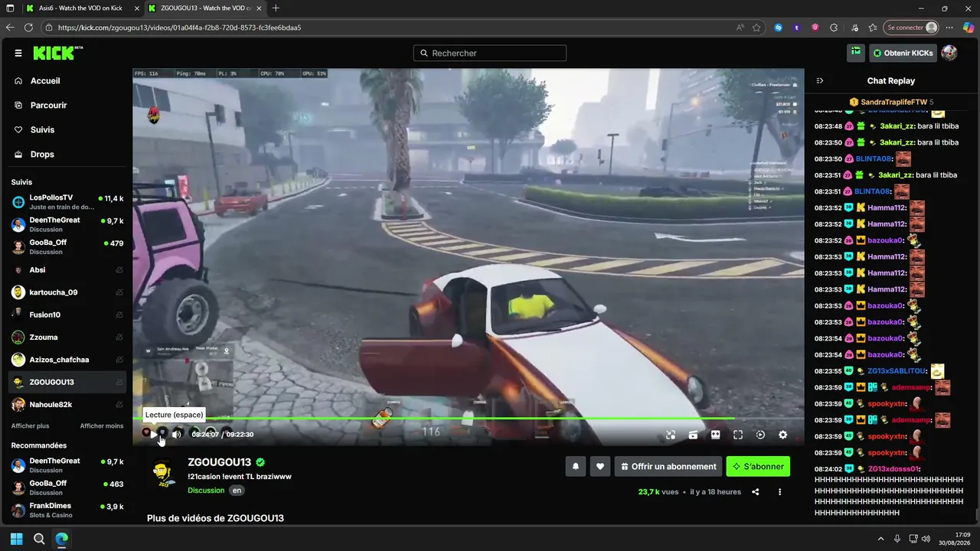Image resolution: width=980 pixels, height=551 pixels.
Task: Open Fusion10 channel in the sidebar
Action: click(x=67, y=315)
